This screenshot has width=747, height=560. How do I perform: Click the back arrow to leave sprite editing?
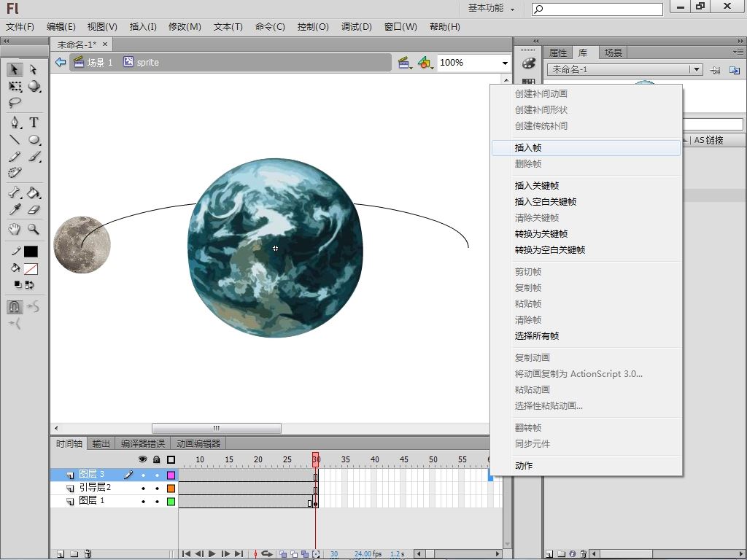(60, 62)
